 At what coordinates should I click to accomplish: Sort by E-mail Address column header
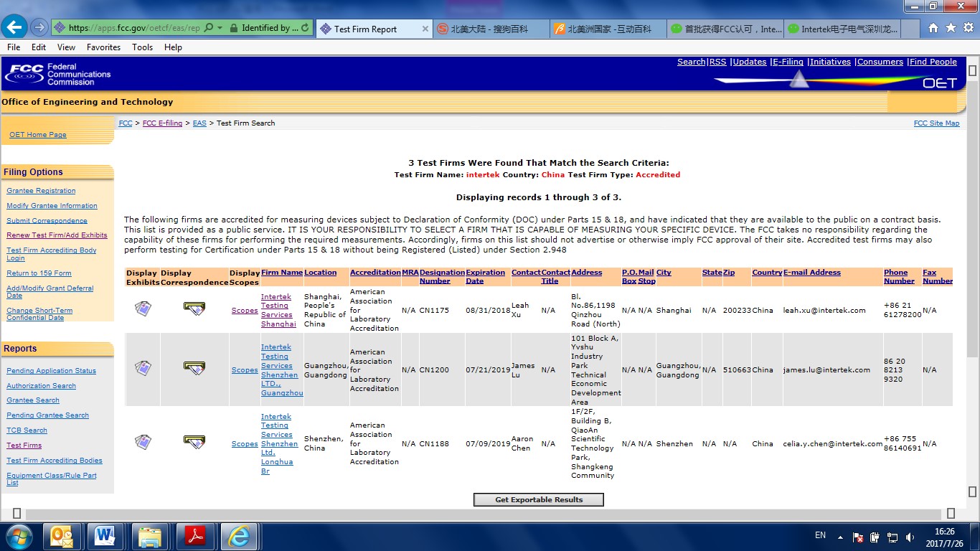[x=812, y=273]
